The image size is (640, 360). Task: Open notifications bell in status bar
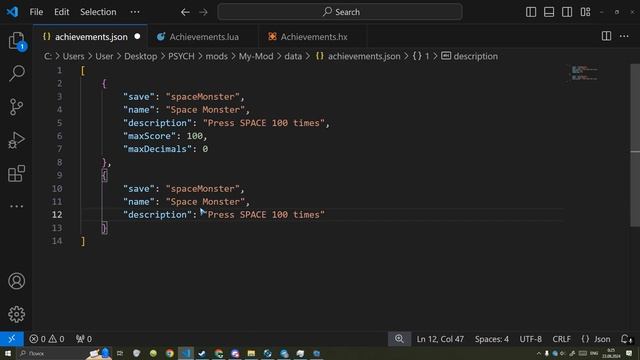pos(626,339)
